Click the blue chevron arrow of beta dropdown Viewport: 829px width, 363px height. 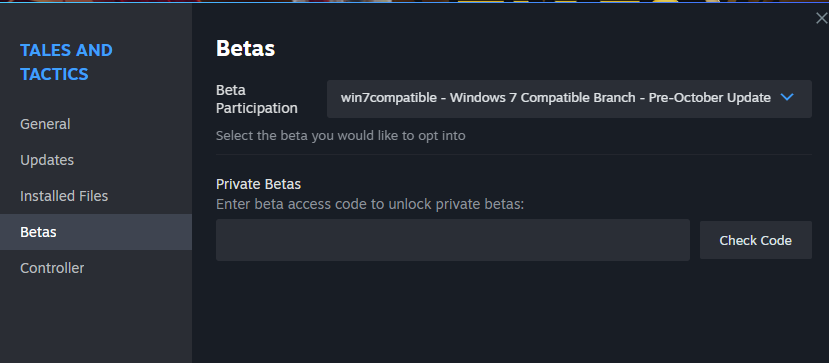click(x=787, y=98)
